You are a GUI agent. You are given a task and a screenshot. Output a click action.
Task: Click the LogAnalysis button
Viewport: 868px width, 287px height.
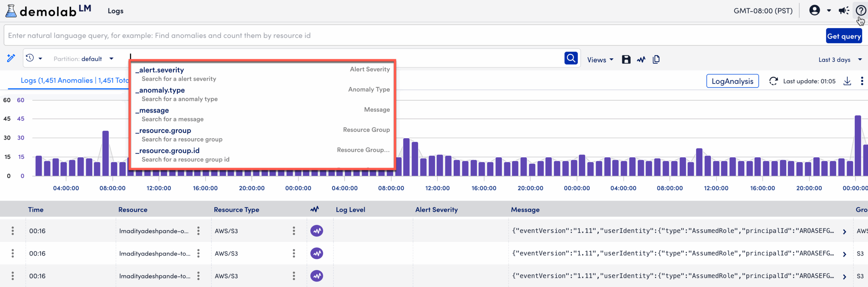pyautogui.click(x=732, y=81)
